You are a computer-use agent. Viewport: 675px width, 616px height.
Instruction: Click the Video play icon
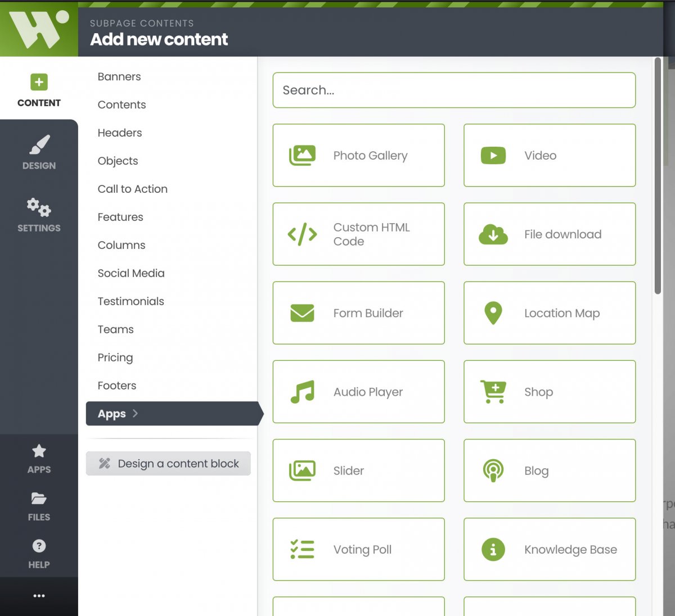[x=493, y=156]
